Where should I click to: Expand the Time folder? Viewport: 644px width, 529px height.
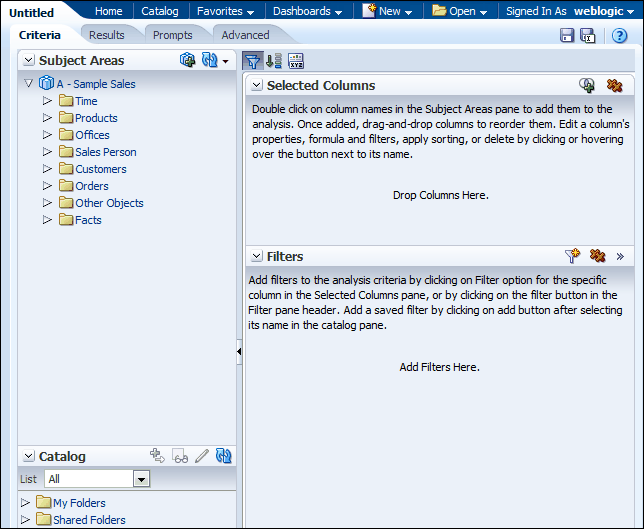47,101
